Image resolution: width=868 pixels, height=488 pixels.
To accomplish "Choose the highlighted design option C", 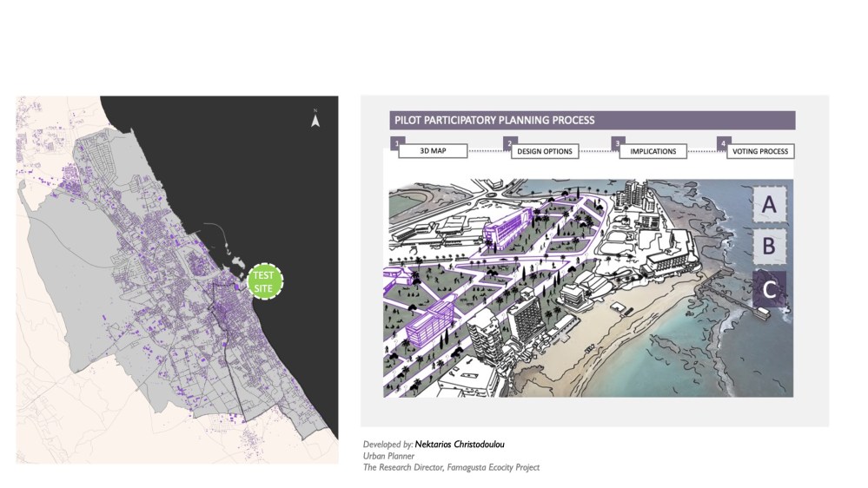I will [x=768, y=289].
